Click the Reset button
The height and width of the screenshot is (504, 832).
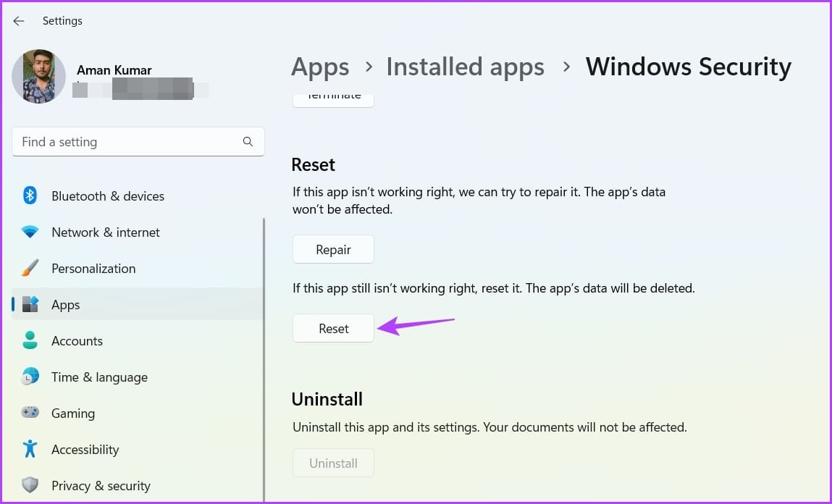[333, 328]
